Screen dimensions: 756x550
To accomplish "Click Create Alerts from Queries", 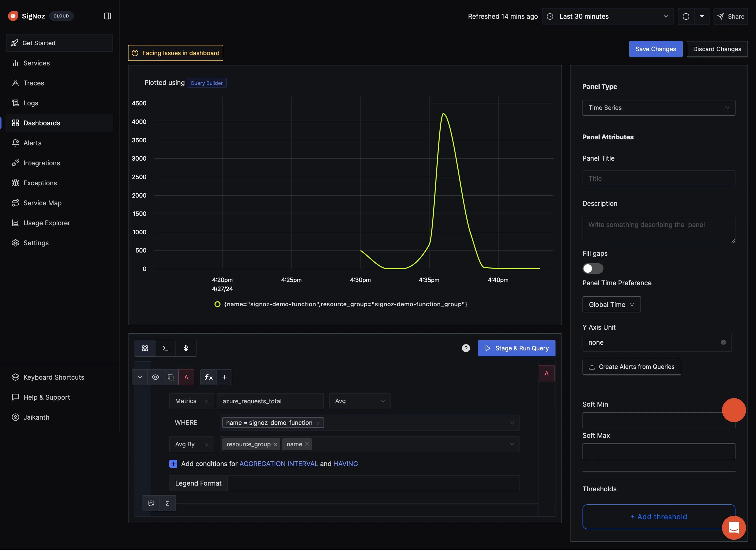I will point(632,367).
